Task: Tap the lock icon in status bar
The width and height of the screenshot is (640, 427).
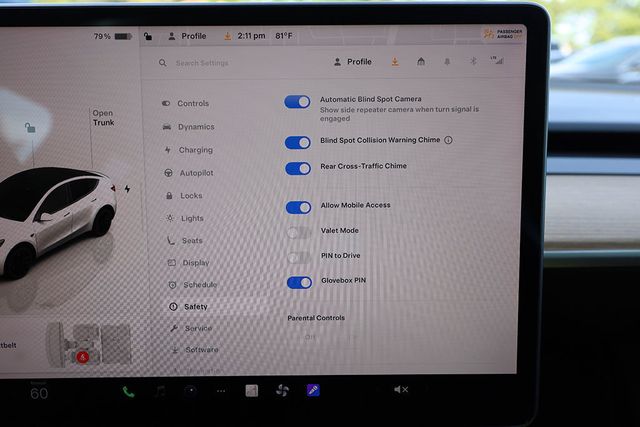Action: pyautogui.click(x=148, y=36)
